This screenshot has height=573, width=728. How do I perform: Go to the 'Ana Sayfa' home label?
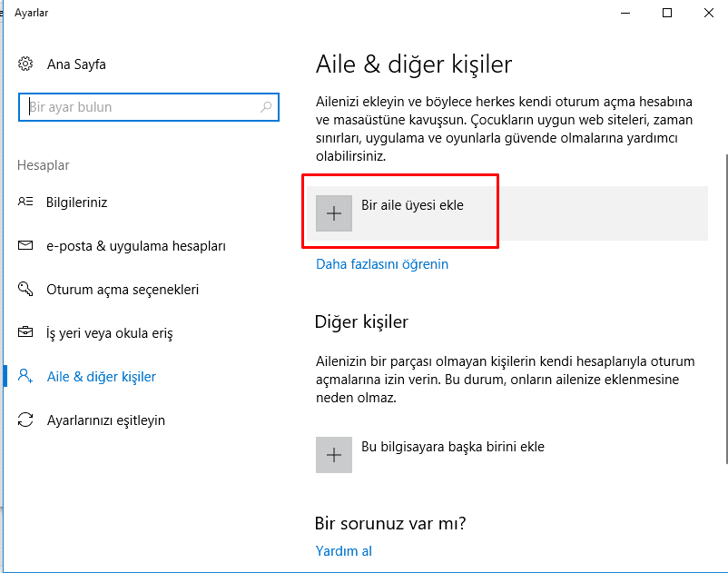pos(76,64)
